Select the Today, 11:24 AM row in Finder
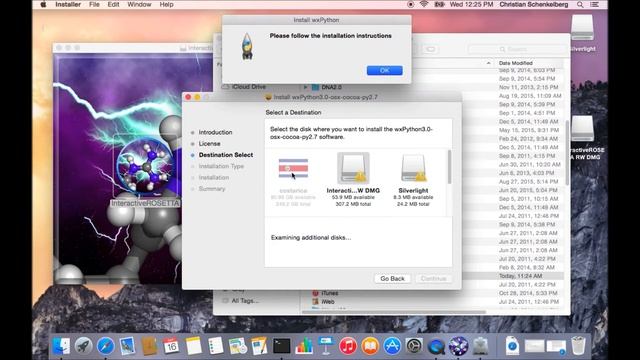This screenshot has height=360, width=640. pyautogui.click(x=520, y=276)
